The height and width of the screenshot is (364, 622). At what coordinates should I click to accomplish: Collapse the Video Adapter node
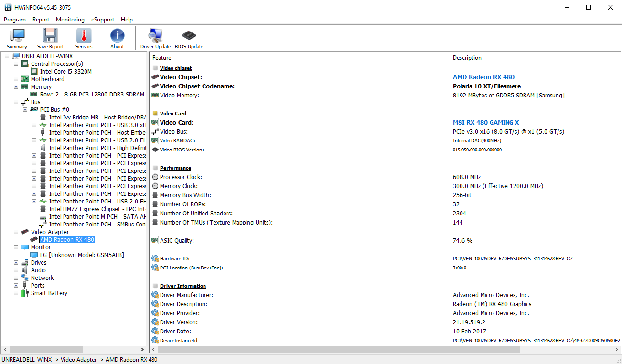pos(16,232)
